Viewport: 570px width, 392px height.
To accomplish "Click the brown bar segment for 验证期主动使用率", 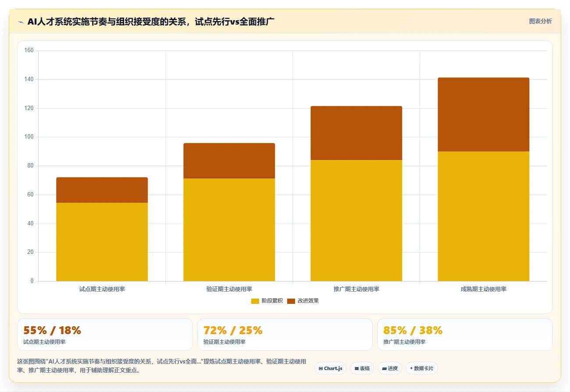I will (229, 160).
